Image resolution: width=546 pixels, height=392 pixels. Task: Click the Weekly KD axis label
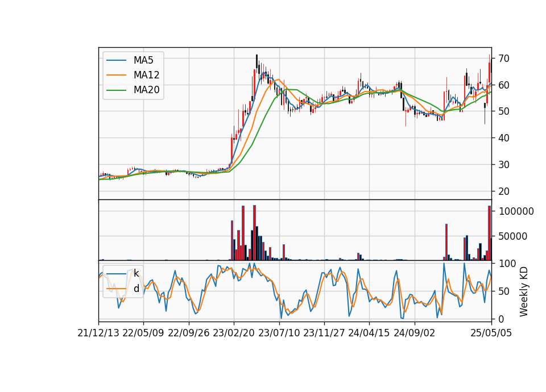click(x=524, y=291)
